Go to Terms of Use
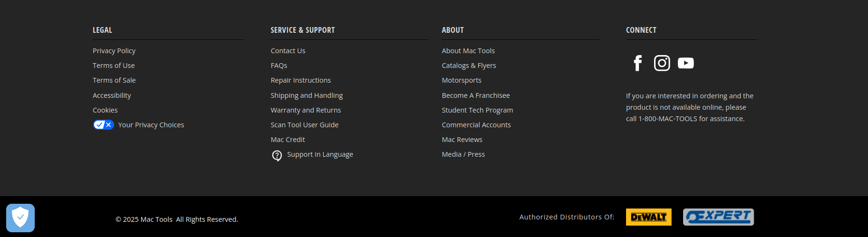 pos(114,66)
